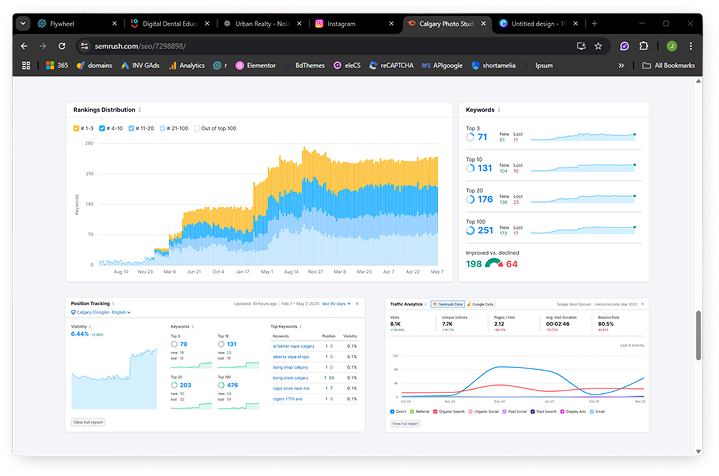
Task: Open the Elementor bookmark
Action: coord(256,66)
